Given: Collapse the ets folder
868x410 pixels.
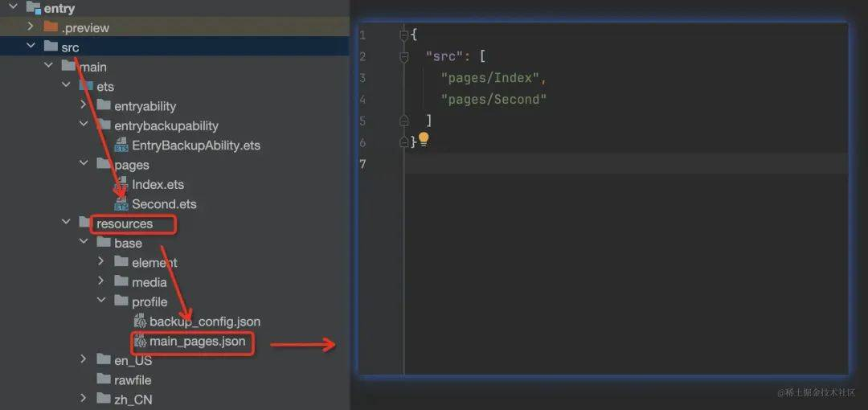Looking at the screenshot, I should tap(67, 86).
